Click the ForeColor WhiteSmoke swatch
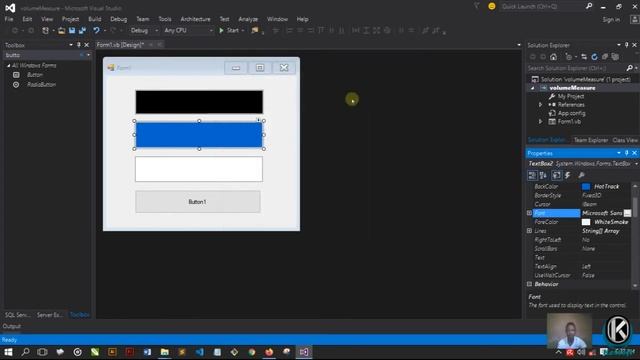The image size is (640, 360). (x=586, y=222)
